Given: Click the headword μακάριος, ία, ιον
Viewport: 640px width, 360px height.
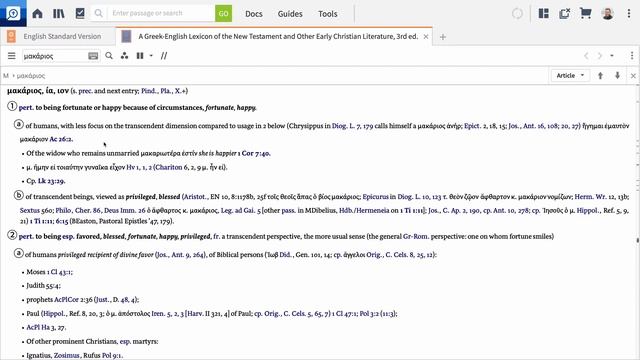Looking at the screenshot, I should tap(38, 91).
